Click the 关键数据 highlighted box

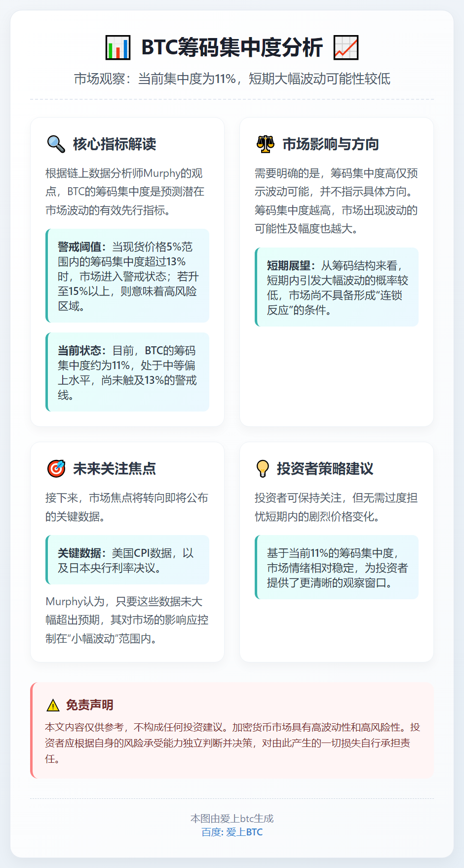[127, 560]
